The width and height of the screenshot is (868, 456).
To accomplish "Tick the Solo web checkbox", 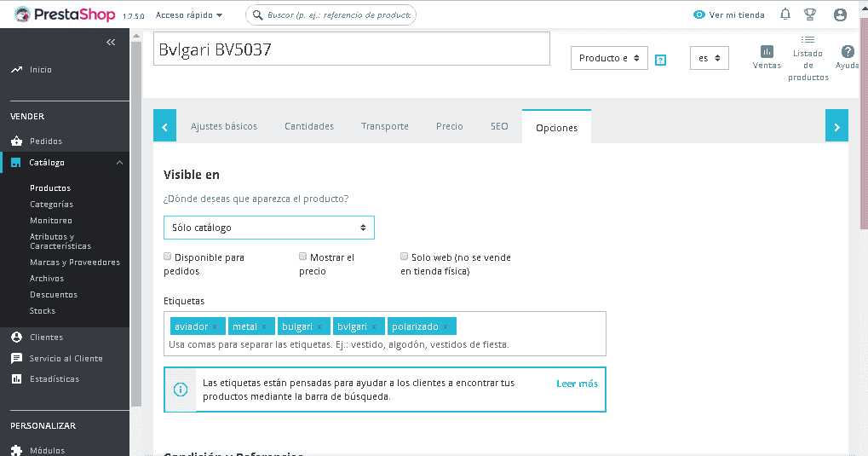I will pos(405,257).
